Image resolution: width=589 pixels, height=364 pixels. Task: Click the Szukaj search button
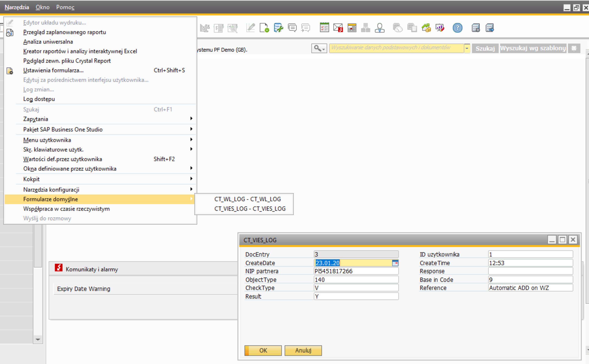(x=485, y=48)
